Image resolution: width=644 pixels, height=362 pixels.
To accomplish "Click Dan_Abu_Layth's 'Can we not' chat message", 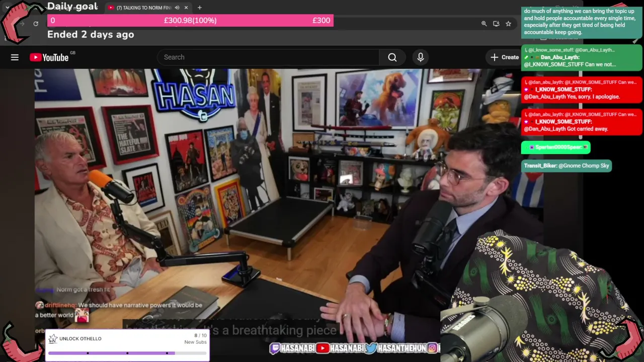I will point(582,57).
